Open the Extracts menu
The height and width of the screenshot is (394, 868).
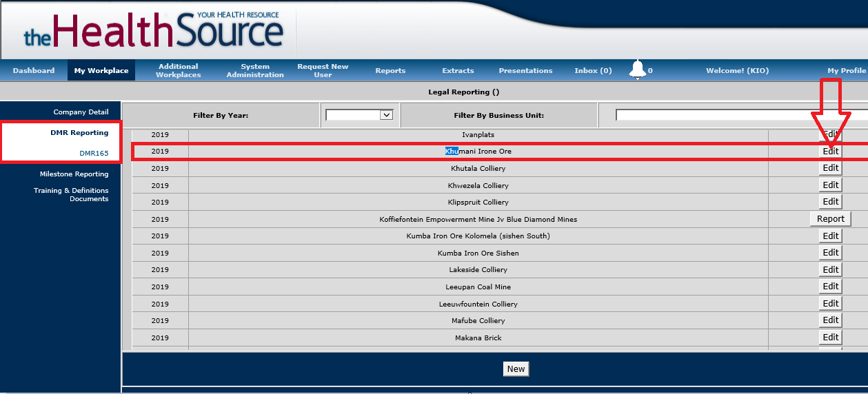coord(458,70)
